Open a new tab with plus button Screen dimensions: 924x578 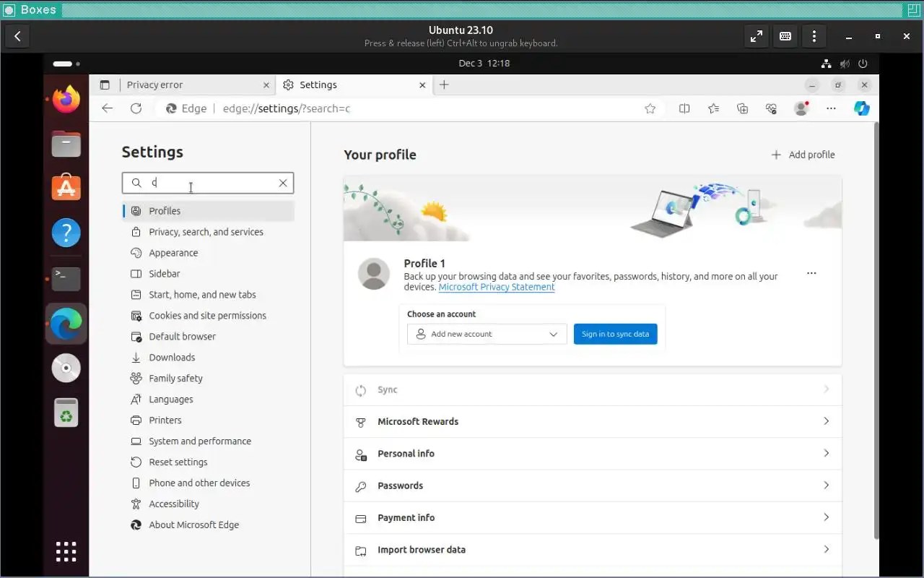[444, 85]
